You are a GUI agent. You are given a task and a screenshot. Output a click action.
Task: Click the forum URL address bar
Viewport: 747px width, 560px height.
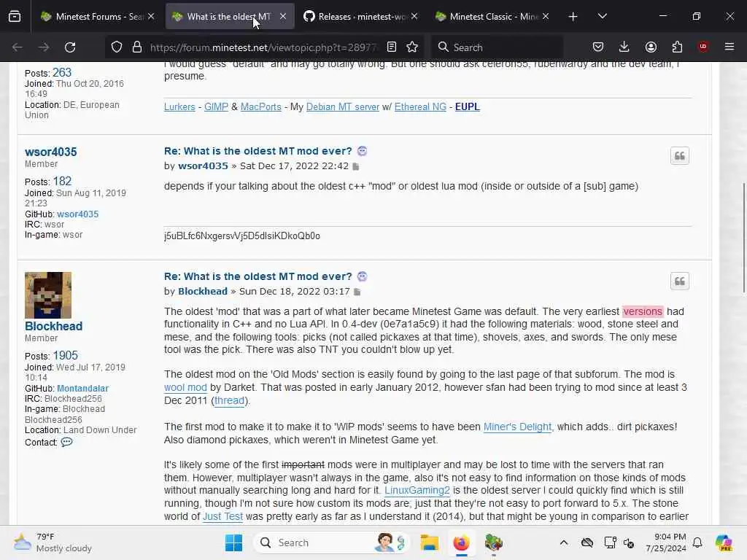pyautogui.click(x=263, y=47)
